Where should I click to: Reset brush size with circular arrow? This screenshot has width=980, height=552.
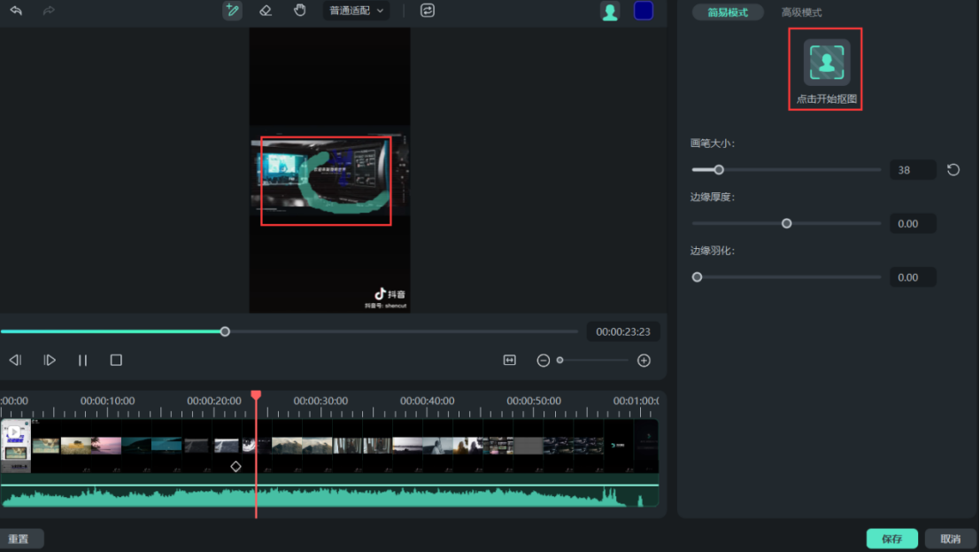click(953, 170)
